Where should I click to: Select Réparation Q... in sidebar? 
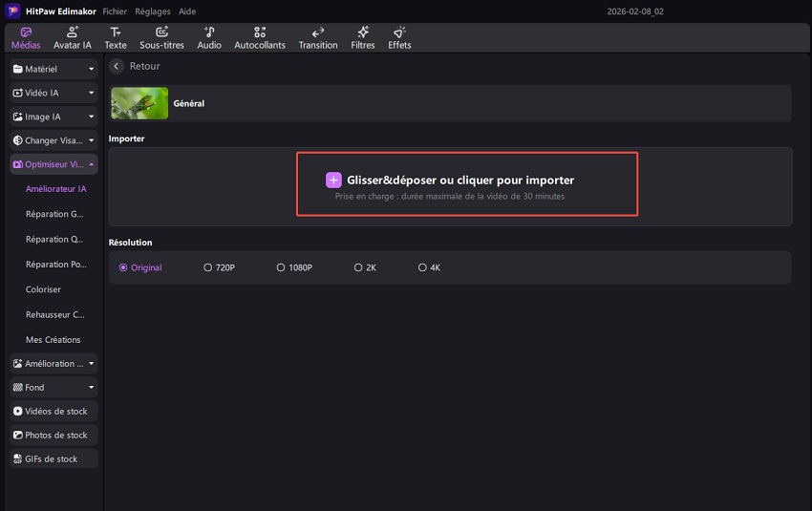tap(54, 239)
